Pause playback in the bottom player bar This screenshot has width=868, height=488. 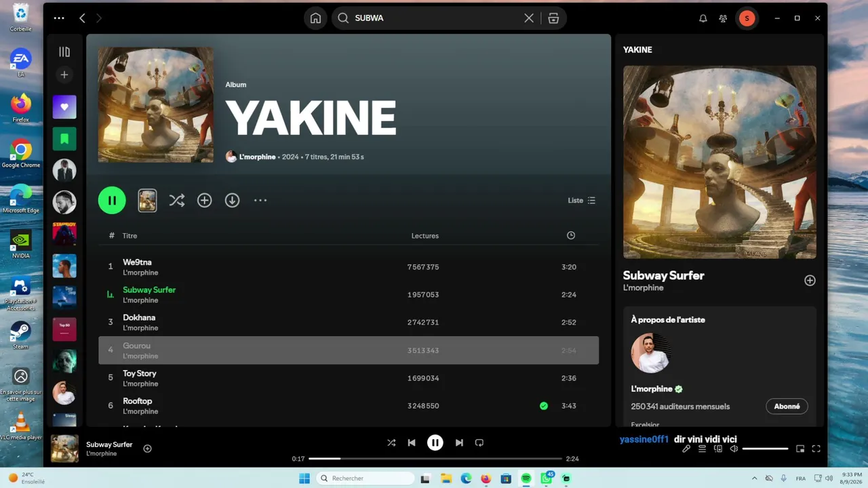[435, 443]
